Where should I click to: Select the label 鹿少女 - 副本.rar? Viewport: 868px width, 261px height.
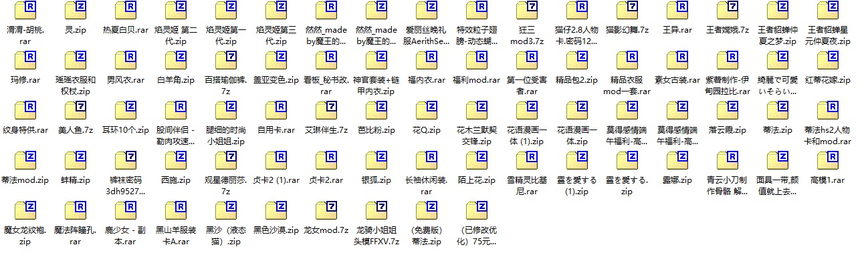point(126,236)
